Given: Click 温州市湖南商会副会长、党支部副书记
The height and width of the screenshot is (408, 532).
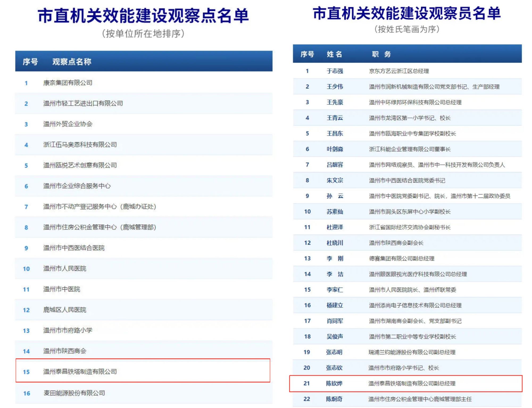Looking at the screenshot, I should pos(415,321).
